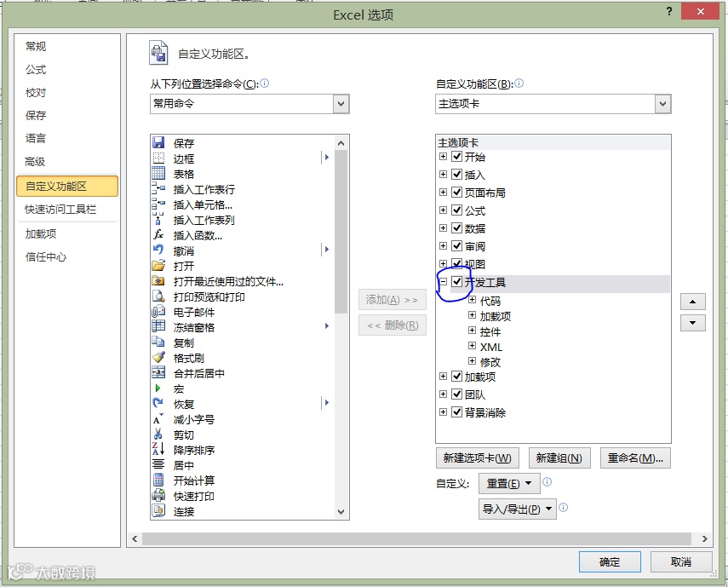Click 新建组 button
Viewport: 728px width, 587px height.
[x=559, y=458]
